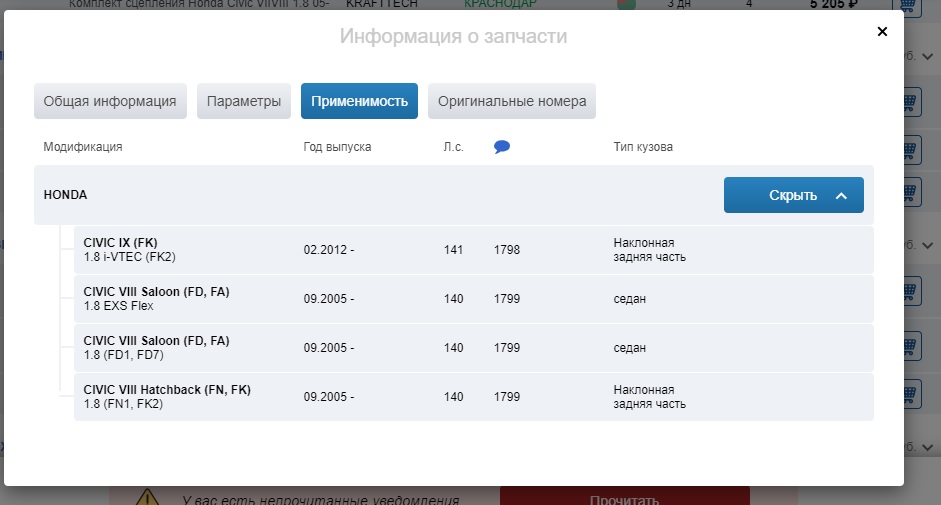
Task: Click cart icon beside Saloon 1.8 (FD1, FD7) row
Action: coord(909,347)
